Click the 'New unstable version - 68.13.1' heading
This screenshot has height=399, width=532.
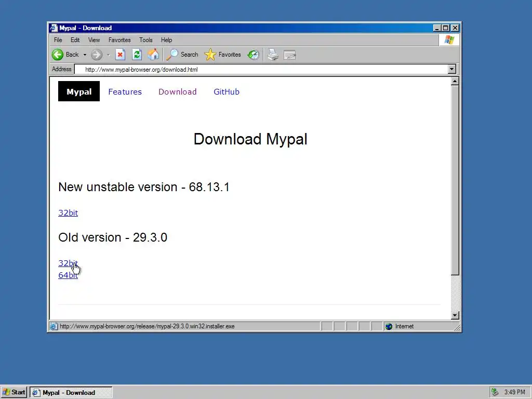point(144,187)
